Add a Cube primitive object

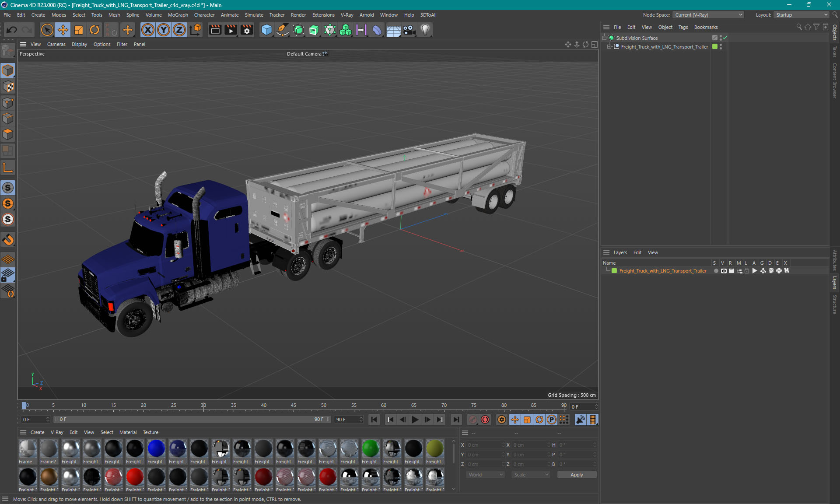[x=266, y=30]
